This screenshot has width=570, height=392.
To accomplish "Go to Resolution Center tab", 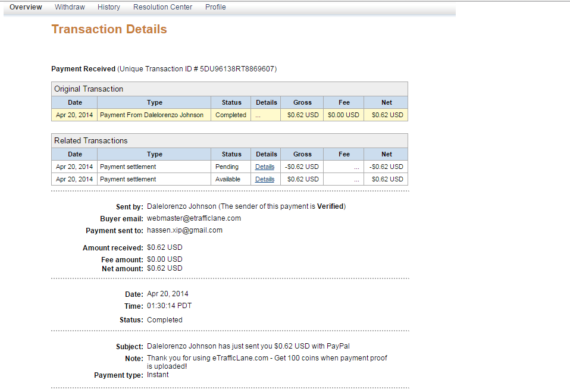I will [162, 7].
